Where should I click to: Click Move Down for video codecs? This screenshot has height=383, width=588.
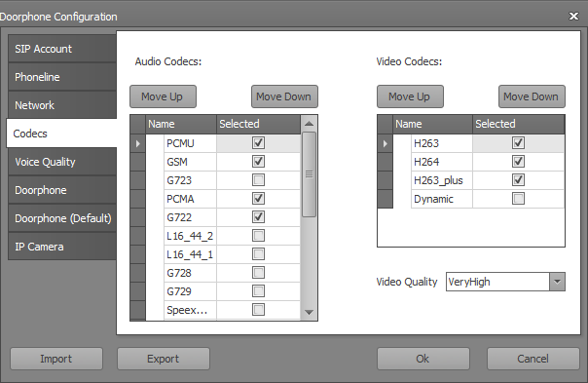point(532,96)
